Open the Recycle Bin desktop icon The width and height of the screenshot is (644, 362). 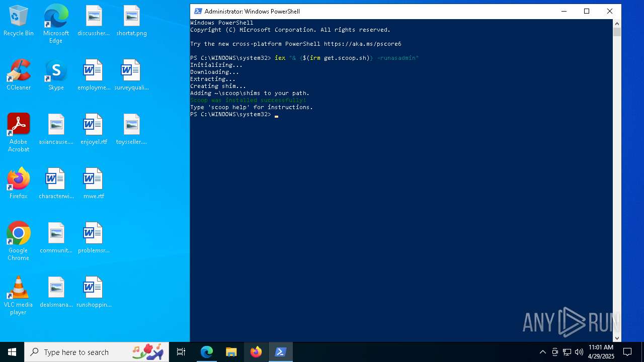click(x=19, y=21)
